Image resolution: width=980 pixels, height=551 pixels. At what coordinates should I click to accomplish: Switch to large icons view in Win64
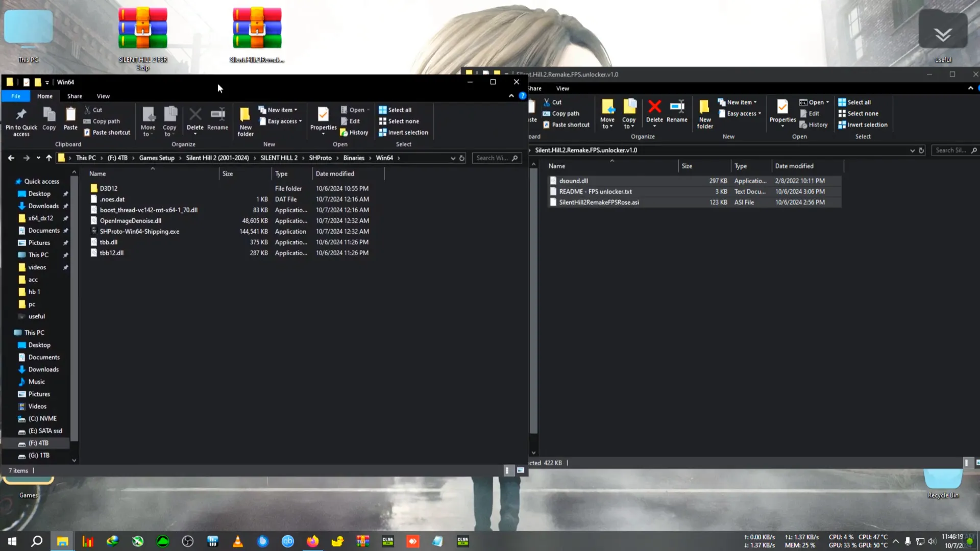coord(520,470)
